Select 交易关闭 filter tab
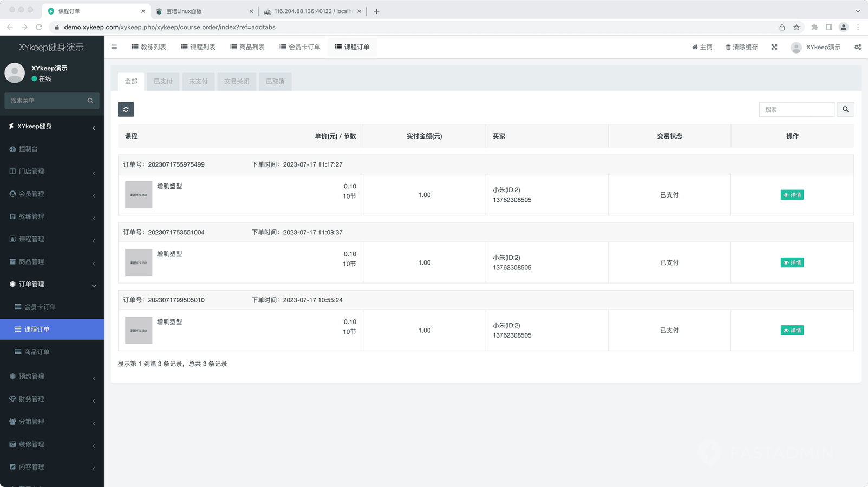This screenshot has height=487, width=868. coord(237,82)
